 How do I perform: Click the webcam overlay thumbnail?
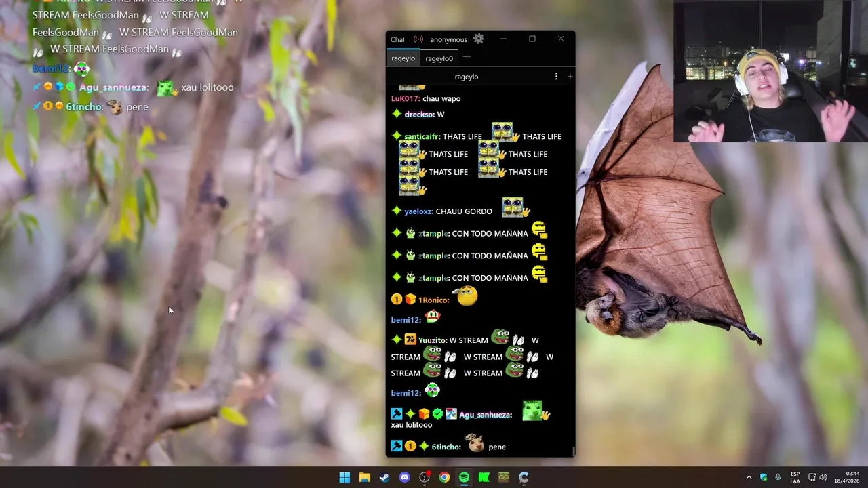[770, 71]
